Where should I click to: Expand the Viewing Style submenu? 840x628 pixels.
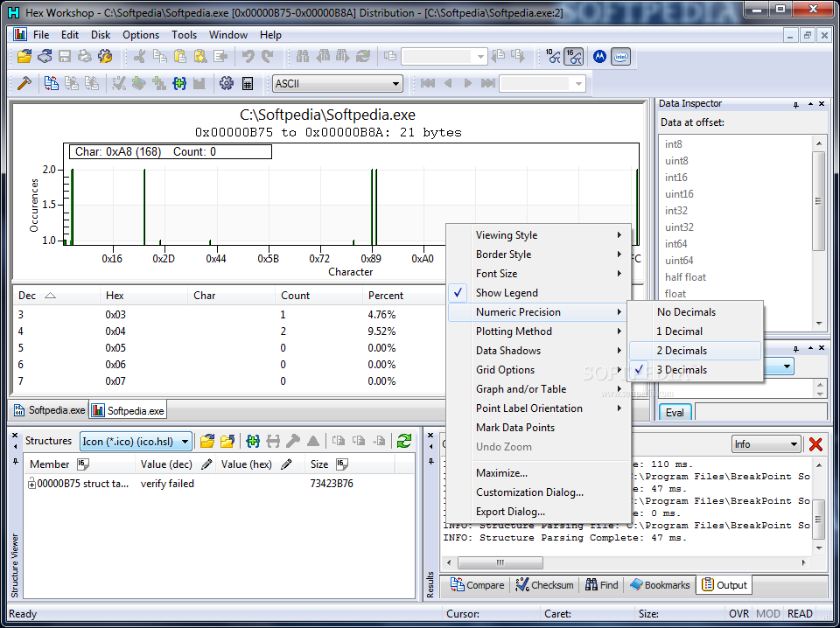point(538,235)
